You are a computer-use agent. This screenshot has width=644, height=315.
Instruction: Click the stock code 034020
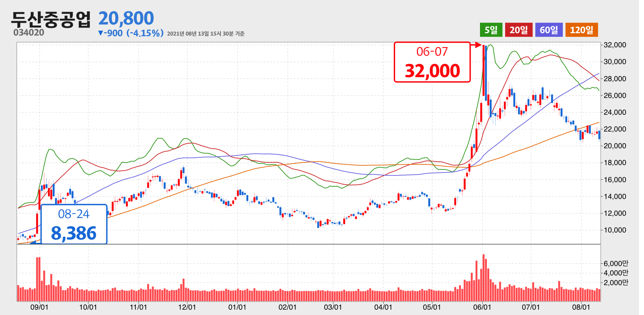coord(29,33)
